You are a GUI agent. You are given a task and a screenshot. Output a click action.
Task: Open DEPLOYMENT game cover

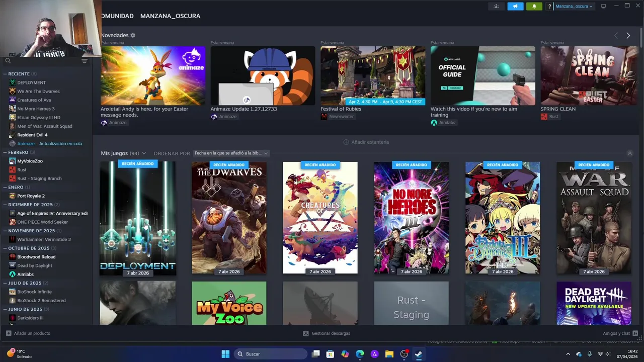click(138, 218)
